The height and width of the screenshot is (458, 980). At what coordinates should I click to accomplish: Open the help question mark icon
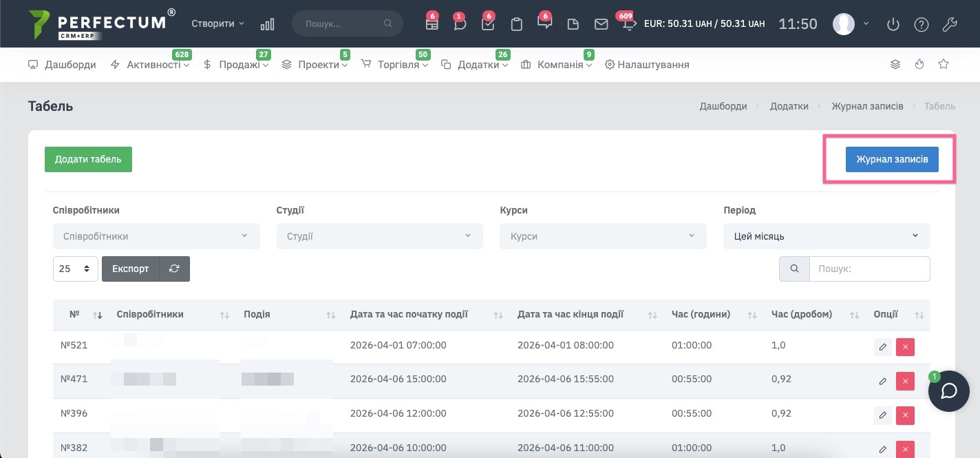[x=921, y=24]
